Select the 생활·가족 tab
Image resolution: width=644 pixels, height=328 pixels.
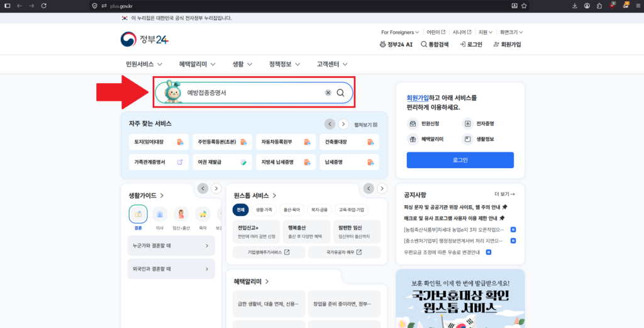click(264, 210)
